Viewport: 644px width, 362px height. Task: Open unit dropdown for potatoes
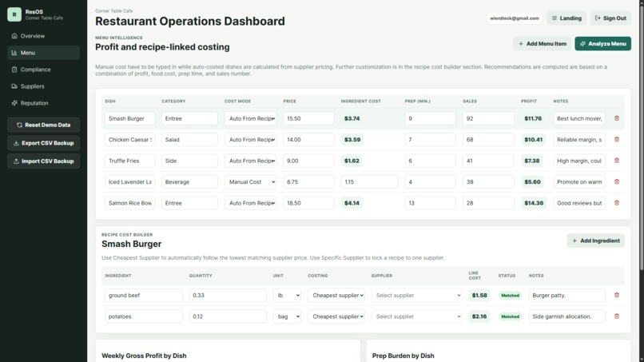[287, 316]
